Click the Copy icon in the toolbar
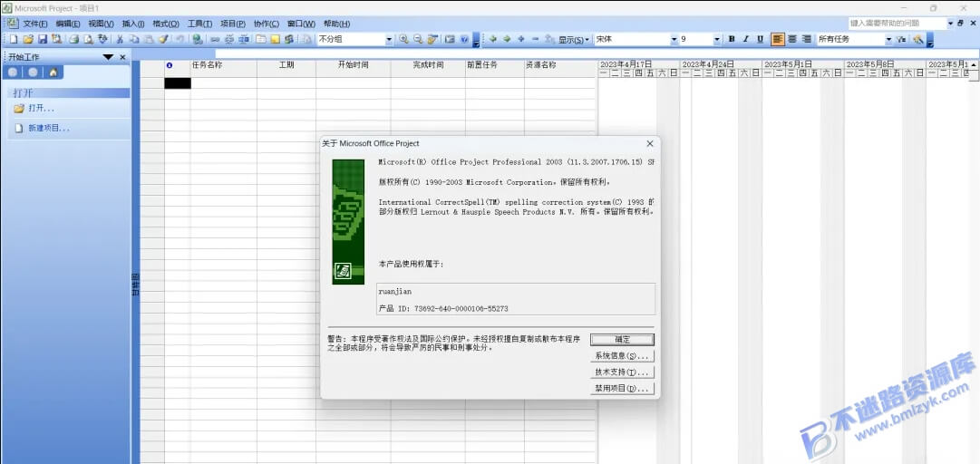The width and height of the screenshot is (980, 464). pos(134,39)
